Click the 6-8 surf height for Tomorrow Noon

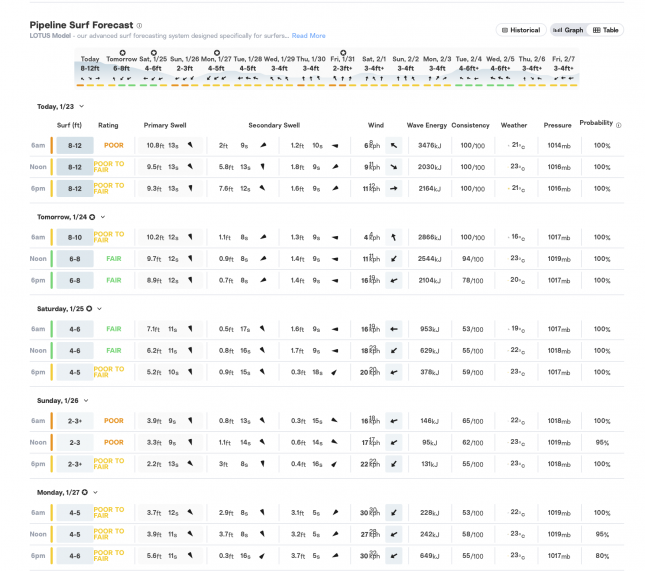coord(75,259)
